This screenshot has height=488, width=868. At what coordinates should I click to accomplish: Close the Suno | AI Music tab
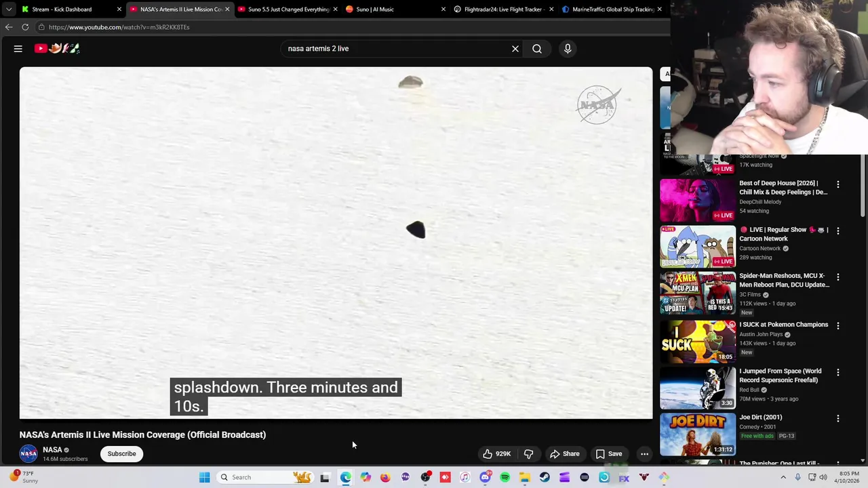click(x=443, y=9)
